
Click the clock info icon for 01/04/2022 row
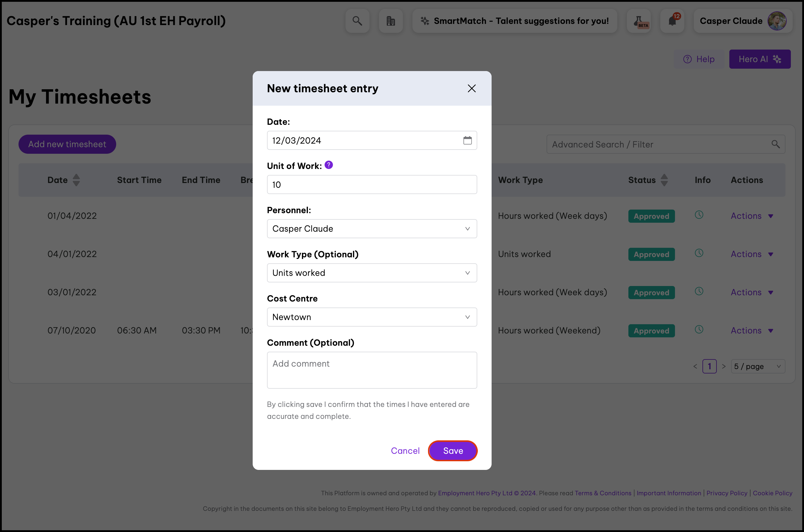699,215
